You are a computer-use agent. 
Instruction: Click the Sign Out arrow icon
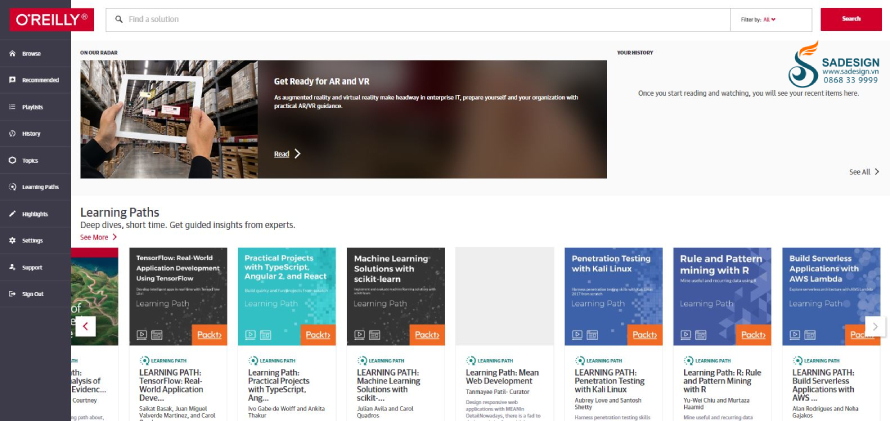(12, 294)
